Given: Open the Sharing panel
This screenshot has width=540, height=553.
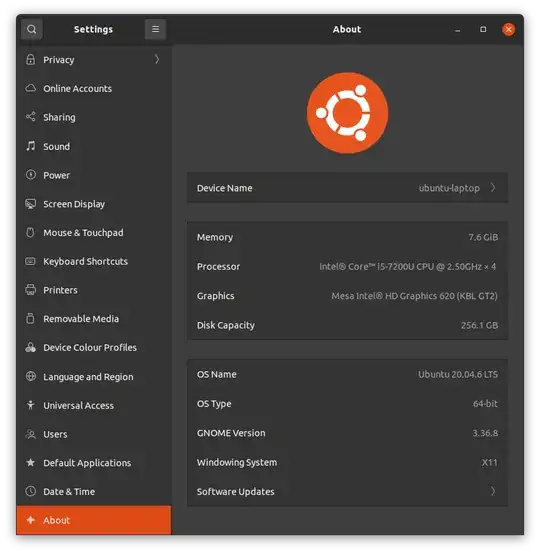Looking at the screenshot, I should coord(93,117).
